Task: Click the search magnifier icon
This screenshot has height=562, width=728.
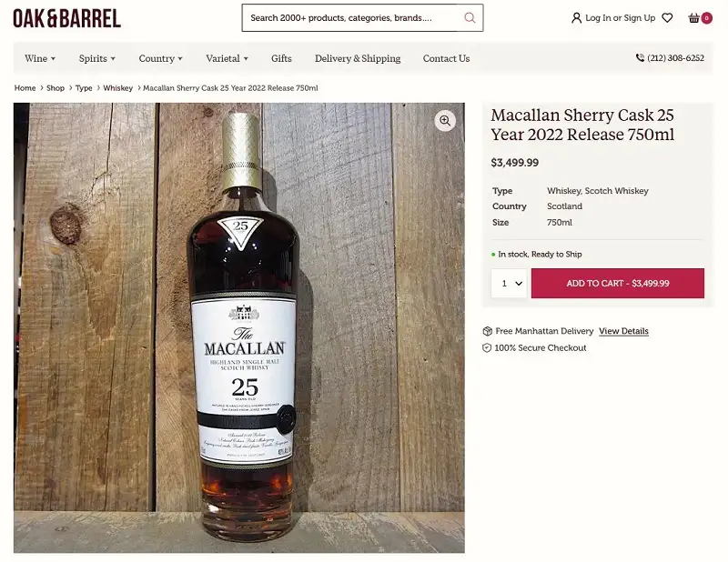Action: [470, 17]
